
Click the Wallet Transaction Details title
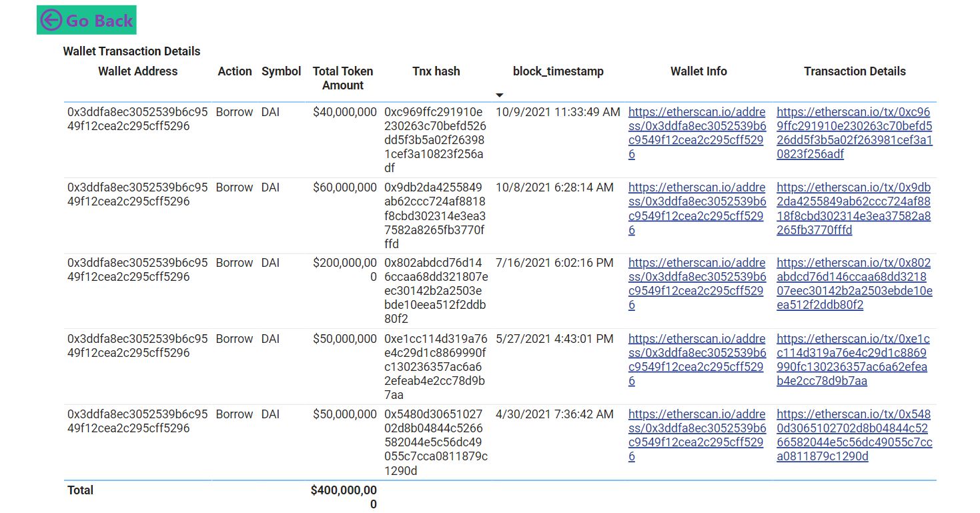tap(131, 51)
